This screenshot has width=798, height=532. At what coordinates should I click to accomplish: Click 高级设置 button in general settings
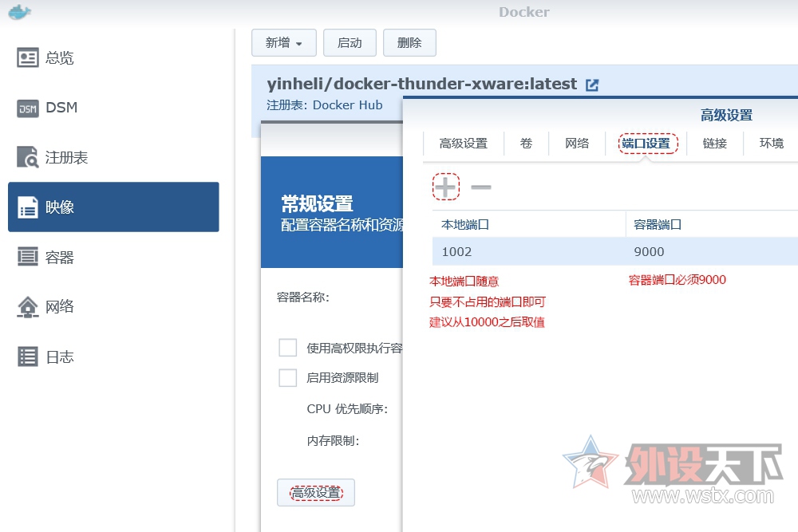(316, 492)
